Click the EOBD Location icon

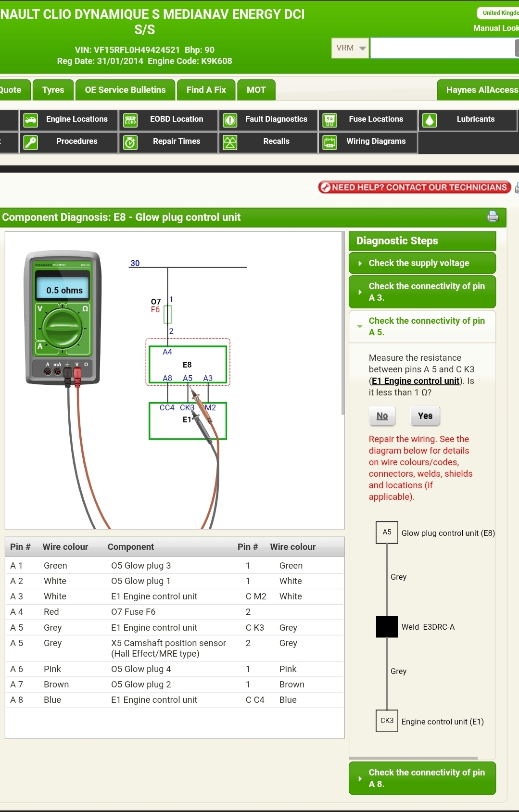130,120
